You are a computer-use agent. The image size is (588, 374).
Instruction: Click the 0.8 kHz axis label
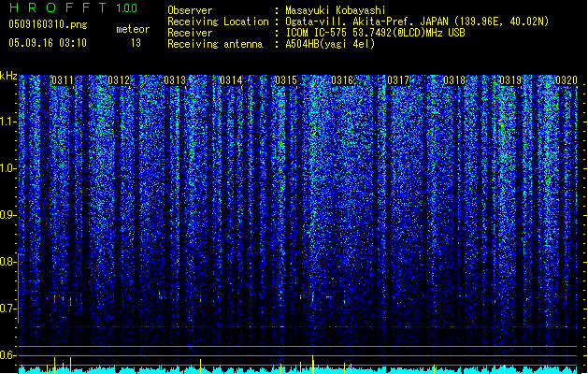pyautogui.click(x=7, y=262)
